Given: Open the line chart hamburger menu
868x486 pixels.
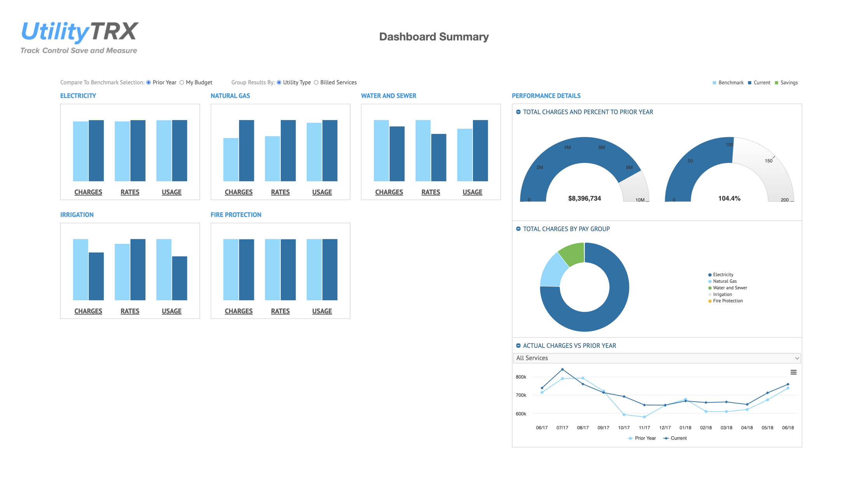Looking at the screenshot, I should pos(793,372).
